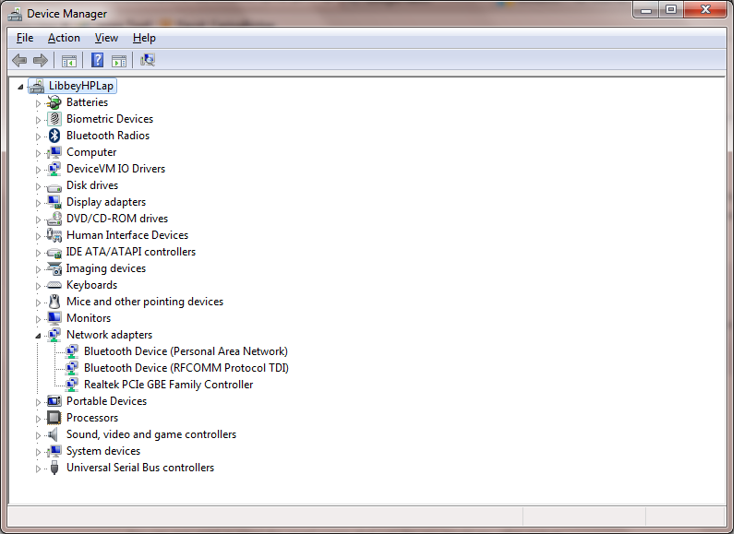Select the Network adapters label

110,335
